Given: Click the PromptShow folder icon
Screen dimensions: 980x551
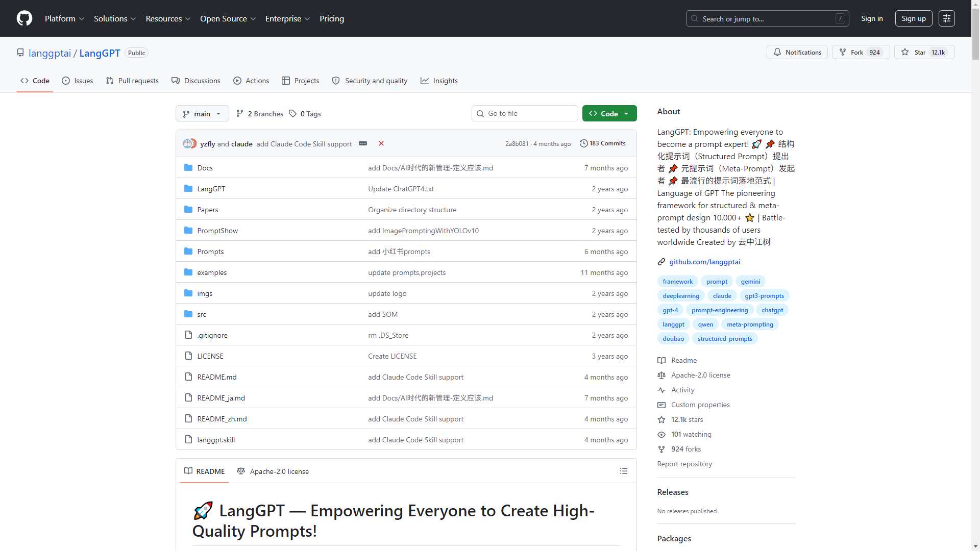Looking at the screenshot, I should tap(188, 230).
